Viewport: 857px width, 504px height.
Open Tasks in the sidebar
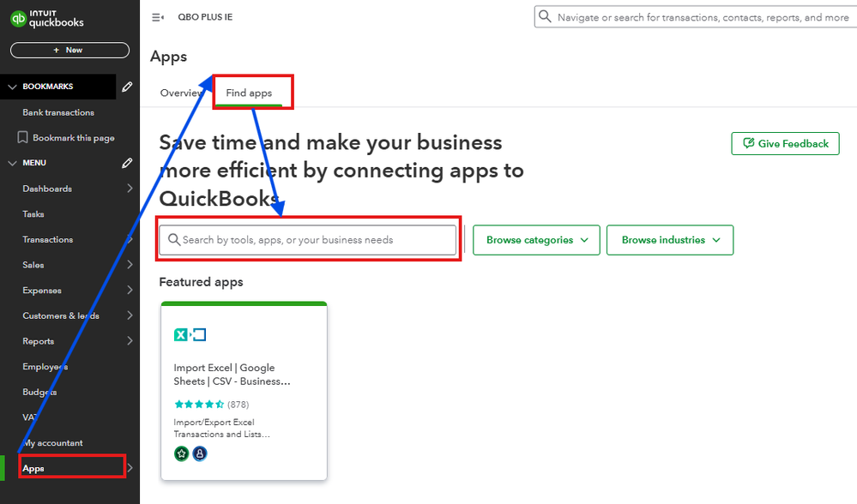tap(33, 214)
